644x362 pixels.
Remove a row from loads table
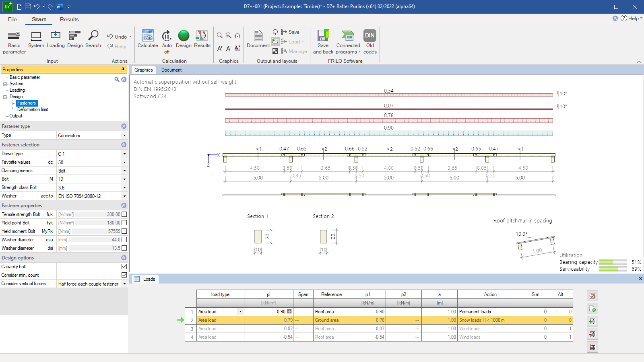tap(592, 334)
